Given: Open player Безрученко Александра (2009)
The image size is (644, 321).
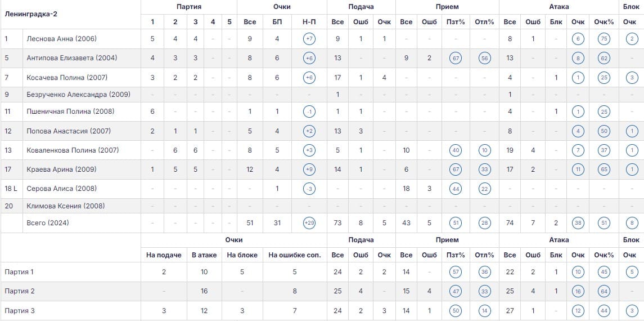Looking at the screenshot, I should [x=78, y=95].
